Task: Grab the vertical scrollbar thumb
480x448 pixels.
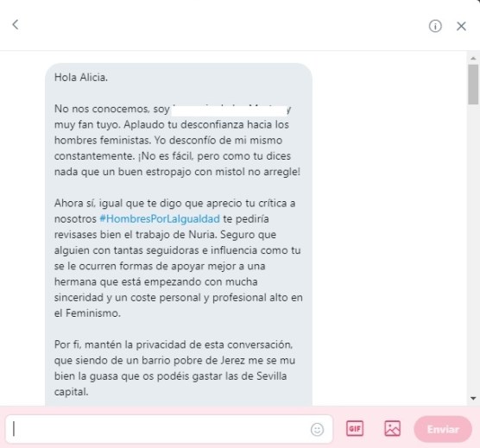Action: 473,84
